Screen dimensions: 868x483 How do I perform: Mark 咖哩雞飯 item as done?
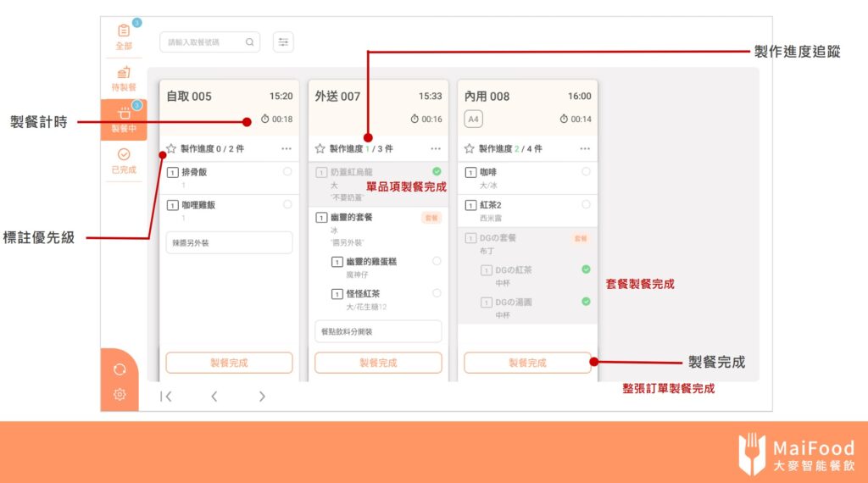(x=287, y=204)
